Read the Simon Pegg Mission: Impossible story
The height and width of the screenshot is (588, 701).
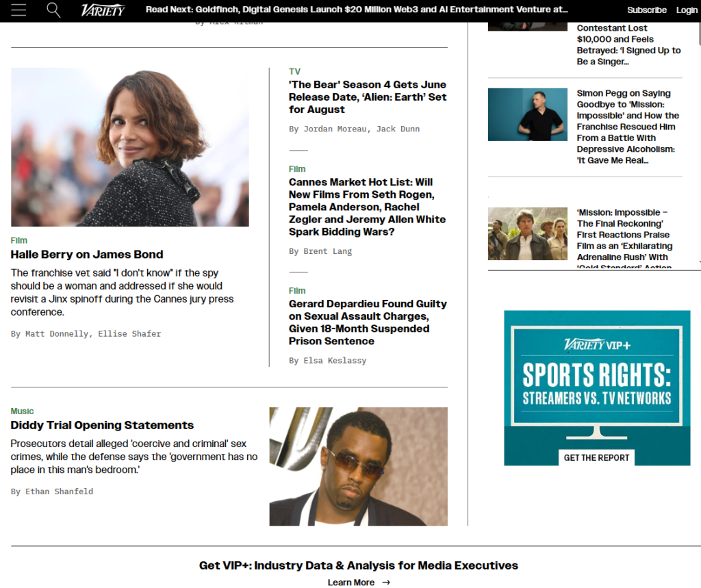click(628, 127)
